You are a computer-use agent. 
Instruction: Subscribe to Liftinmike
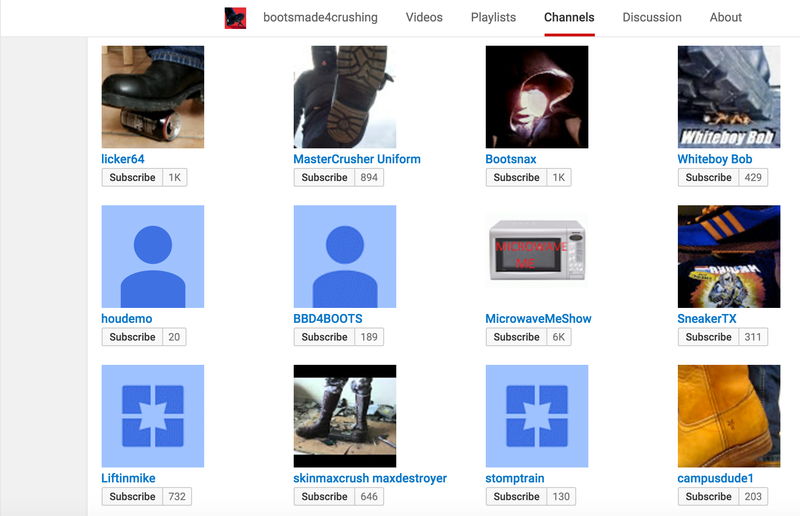132,497
